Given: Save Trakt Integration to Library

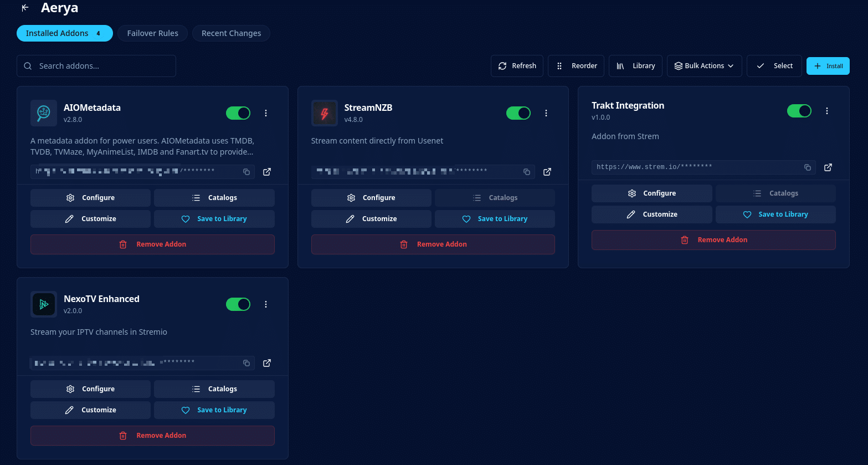Looking at the screenshot, I should point(775,214).
